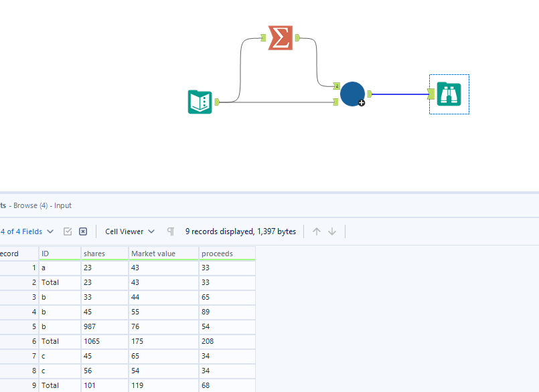Click the dark blue circular tool on canvas
Viewport: 539px width, 392px height.
pyautogui.click(x=352, y=94)
